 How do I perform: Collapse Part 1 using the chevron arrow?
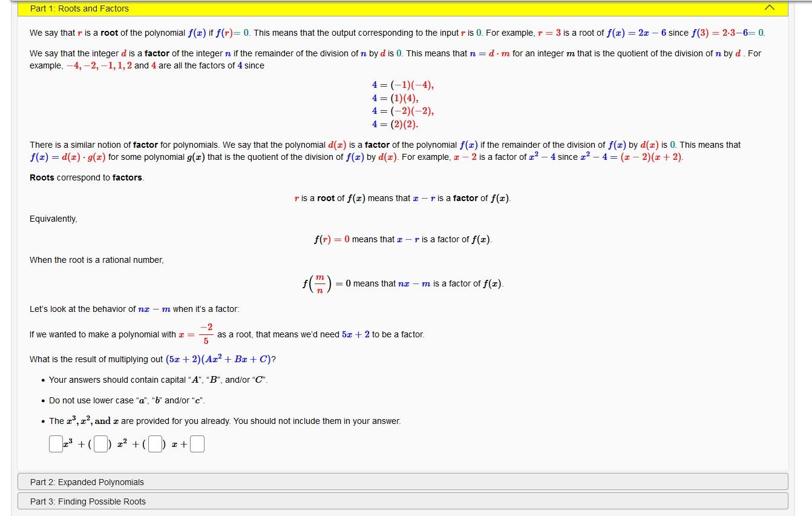[770, 8]
